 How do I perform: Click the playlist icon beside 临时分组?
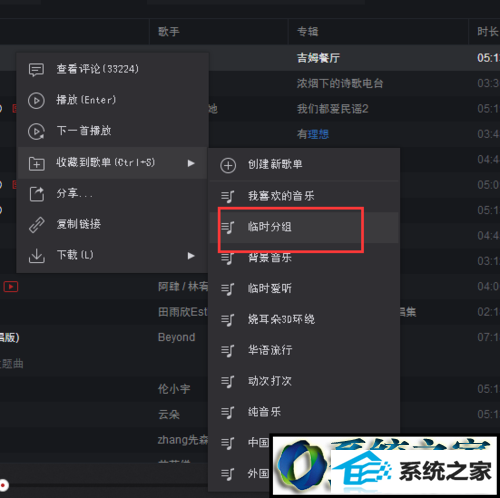coord(228,227)
